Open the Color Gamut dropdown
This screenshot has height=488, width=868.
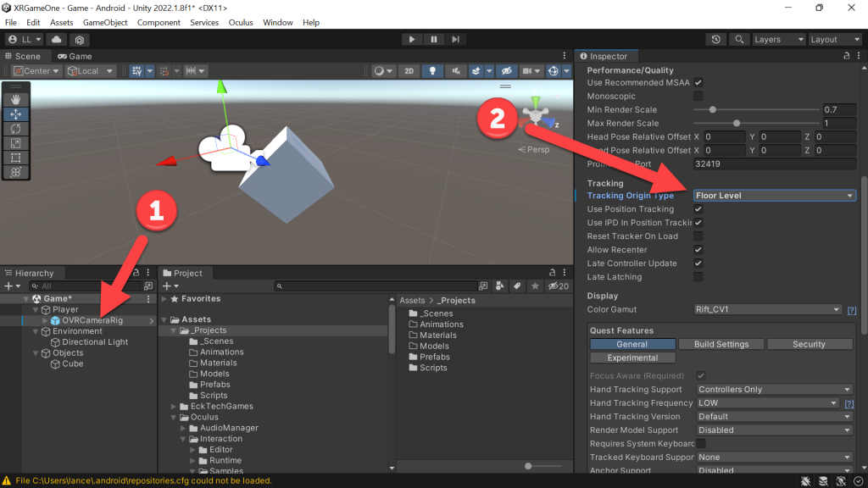point(768,309)
